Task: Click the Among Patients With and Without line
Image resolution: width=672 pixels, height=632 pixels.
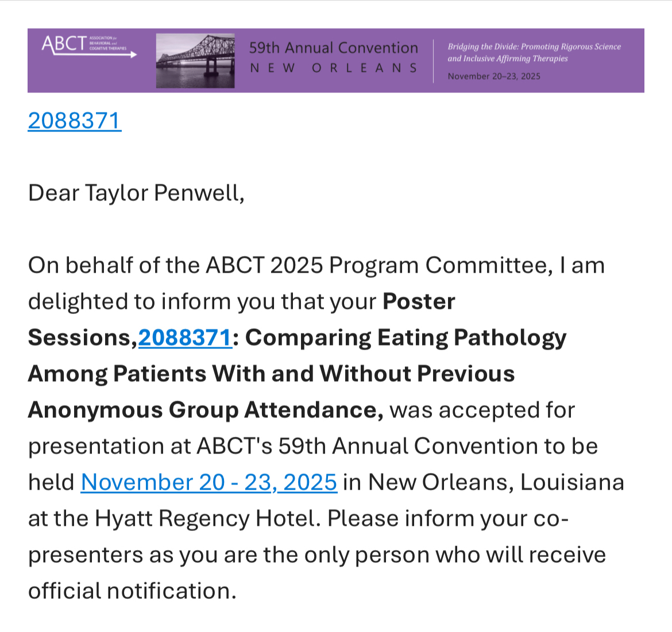Action: point(271,374)
